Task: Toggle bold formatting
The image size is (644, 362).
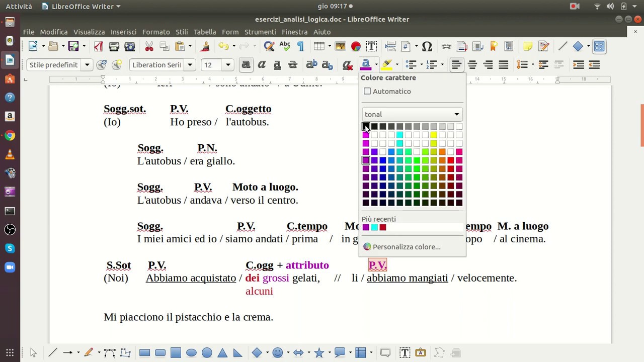Action: pyautogui.click(x=246, y=65)
